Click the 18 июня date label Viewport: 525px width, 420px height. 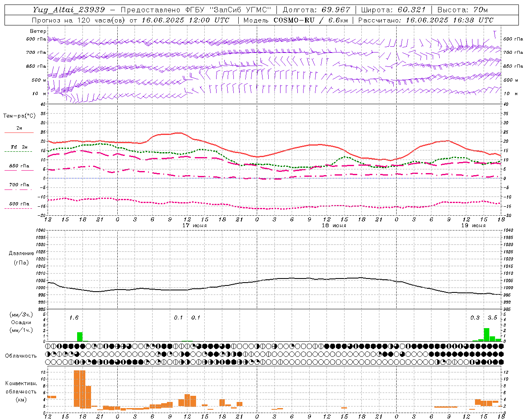(x=334, y=226)
